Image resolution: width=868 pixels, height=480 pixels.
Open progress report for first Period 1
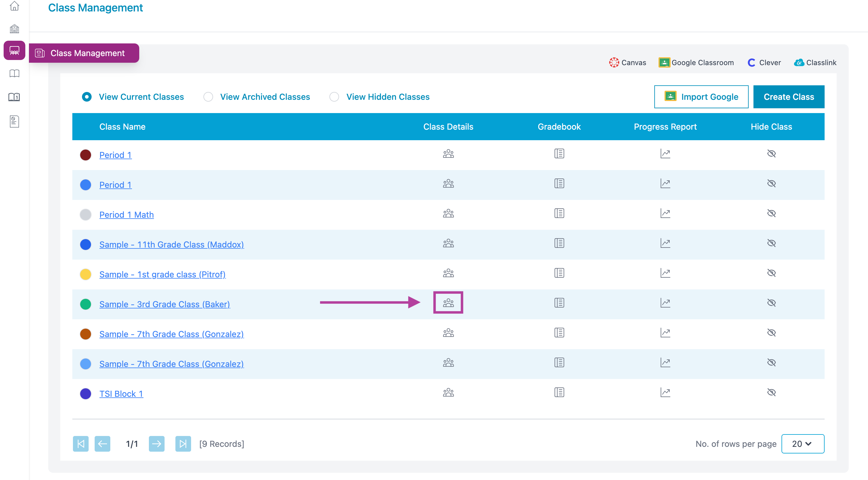665,154
